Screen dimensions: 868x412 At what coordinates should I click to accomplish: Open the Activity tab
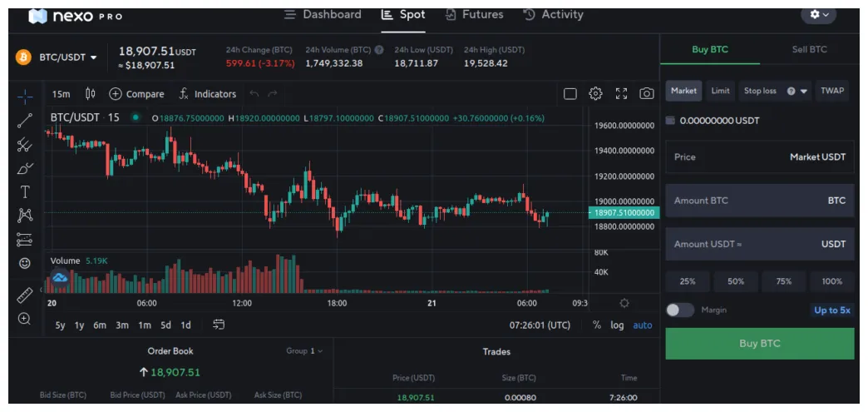[553, 14]
